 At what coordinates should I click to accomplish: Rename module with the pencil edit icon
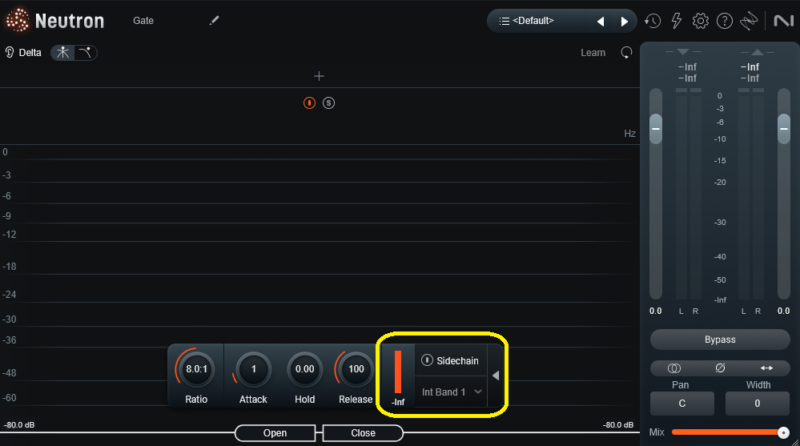click(214, 20)
